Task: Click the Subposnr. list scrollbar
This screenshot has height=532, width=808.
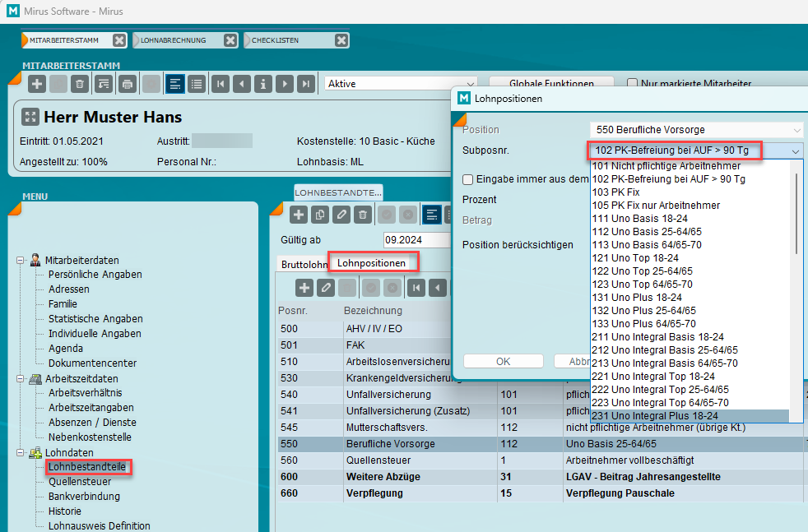Action: tap(796, 213)
